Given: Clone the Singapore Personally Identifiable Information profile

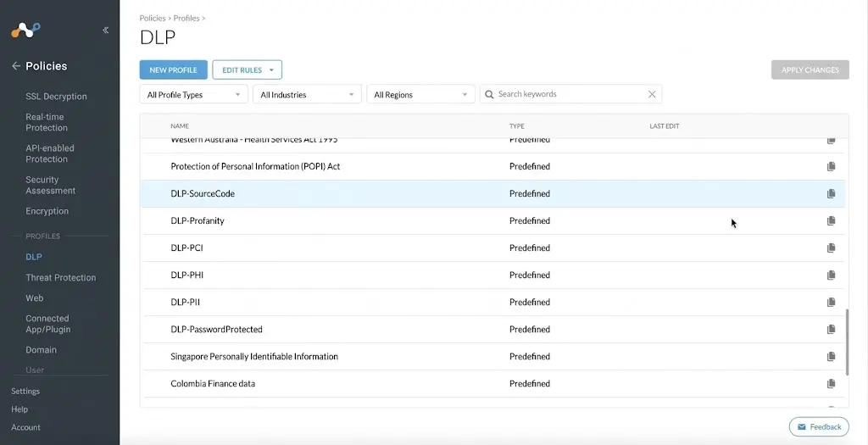Looking at the screenshot, I should [831, 357].
